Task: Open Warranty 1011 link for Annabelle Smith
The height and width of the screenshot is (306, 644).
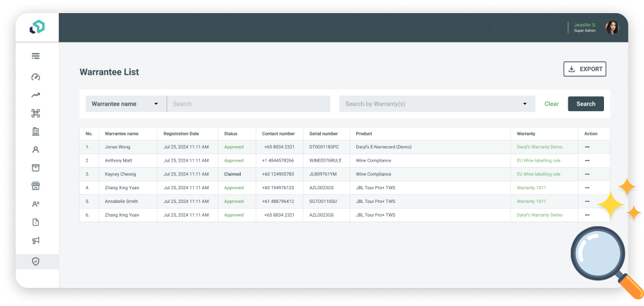Action: [x=531, y=202]
